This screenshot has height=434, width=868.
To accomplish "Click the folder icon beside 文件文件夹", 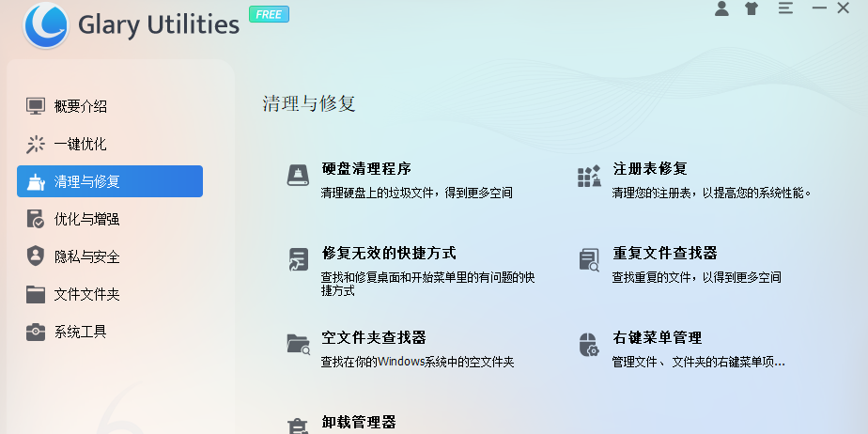I will pos(36,295).
